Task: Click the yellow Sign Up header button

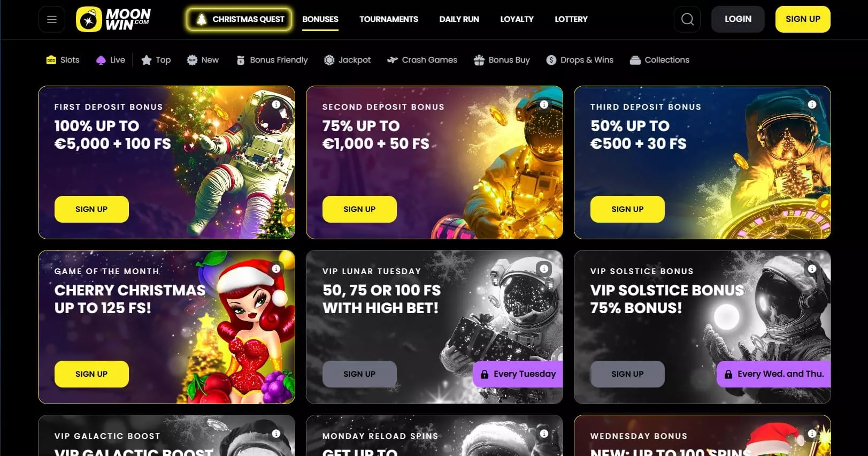Action: coord(803,19)
